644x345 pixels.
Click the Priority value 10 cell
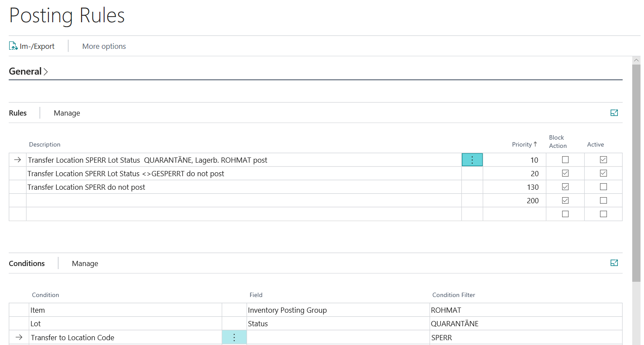514,160
